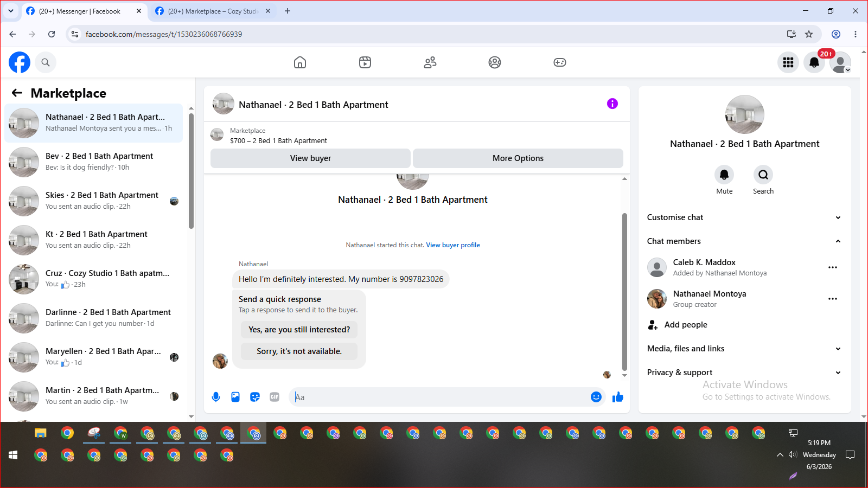Attach a photo with the image icon
The width and height of the screenshot is (868, 488).
coord(235,397)
